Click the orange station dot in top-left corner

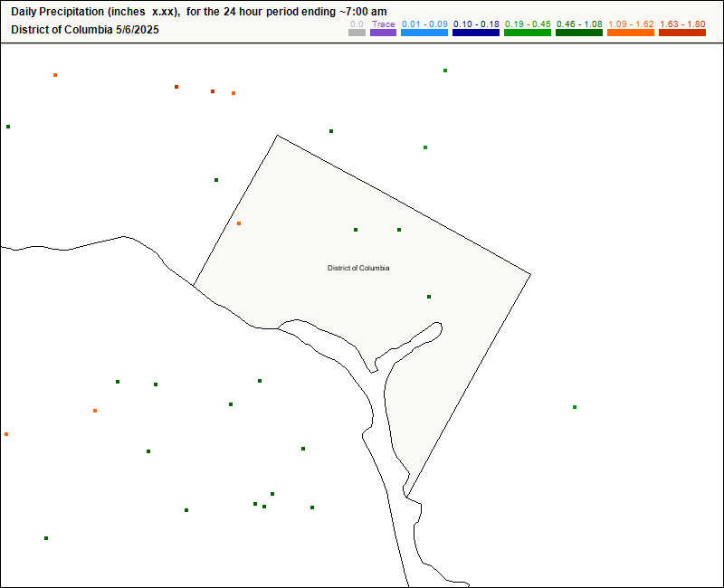[x=55, y=75]
